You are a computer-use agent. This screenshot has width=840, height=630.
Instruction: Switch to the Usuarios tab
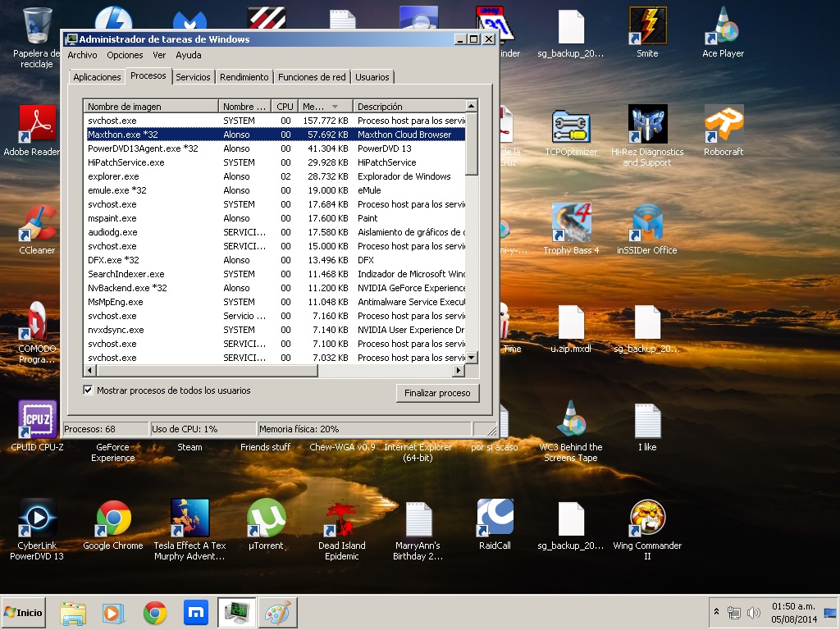(372, 77)
